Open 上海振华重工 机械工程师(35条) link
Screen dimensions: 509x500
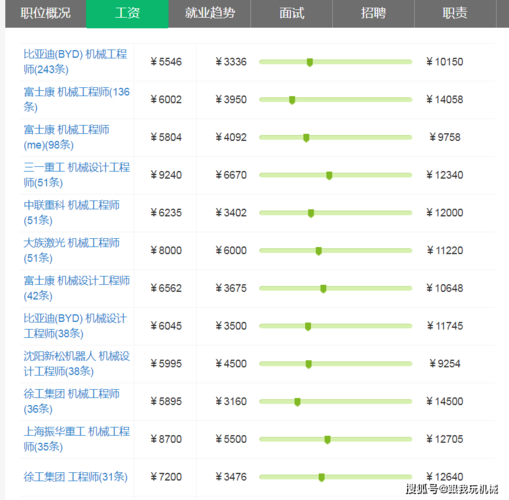[x=77, y=439]
